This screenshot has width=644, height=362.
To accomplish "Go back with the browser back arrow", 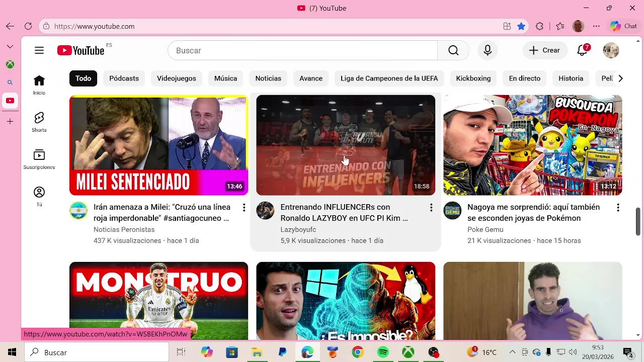I will (10, 26).
